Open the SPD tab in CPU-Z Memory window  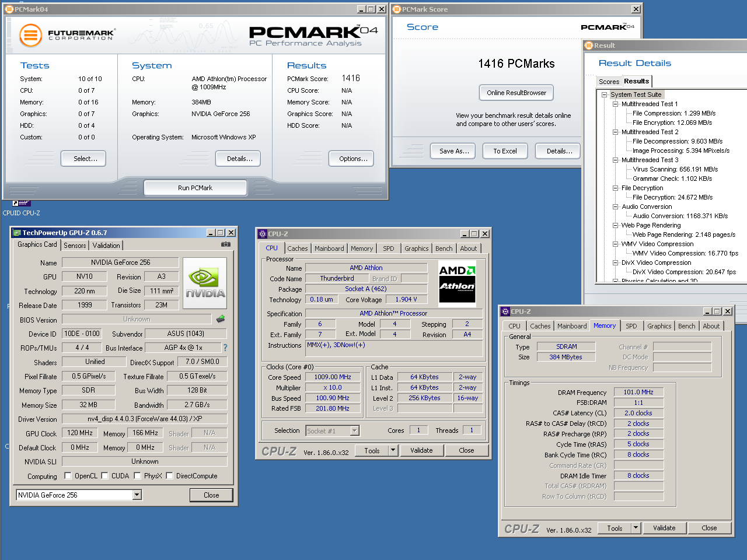(x=631, y=326)
